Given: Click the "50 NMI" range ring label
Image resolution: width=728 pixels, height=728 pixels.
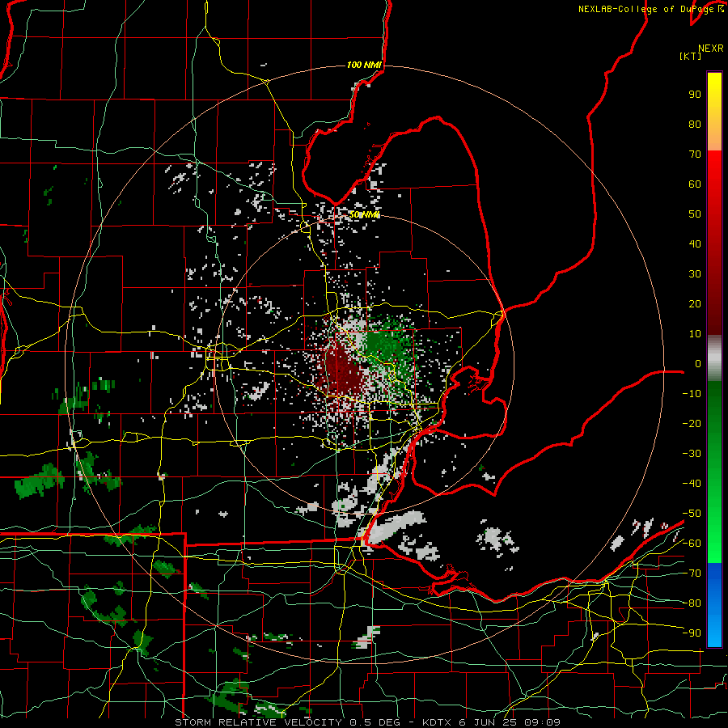Looking at the screenshot, I should tap(365, 214).
